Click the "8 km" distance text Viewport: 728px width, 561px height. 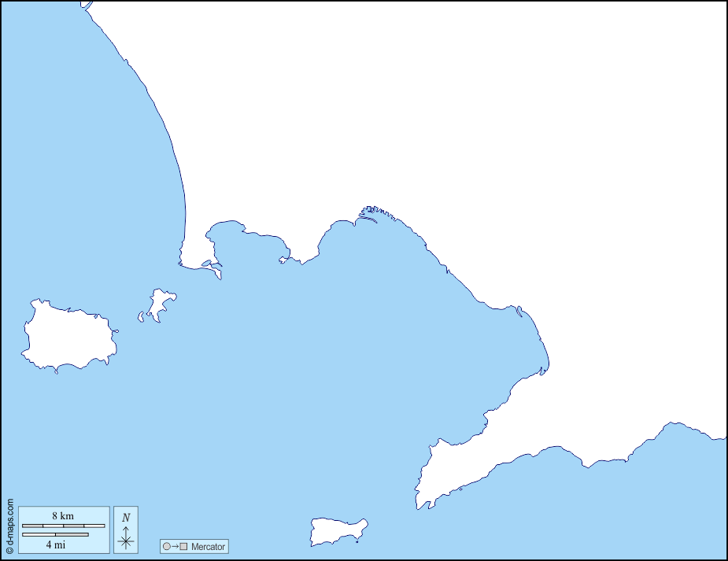[x=63, y=516]
